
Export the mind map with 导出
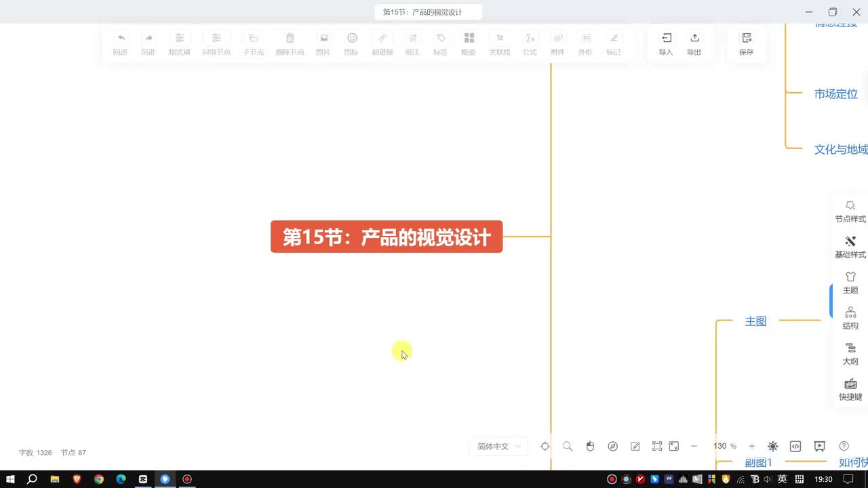point(694,44)
